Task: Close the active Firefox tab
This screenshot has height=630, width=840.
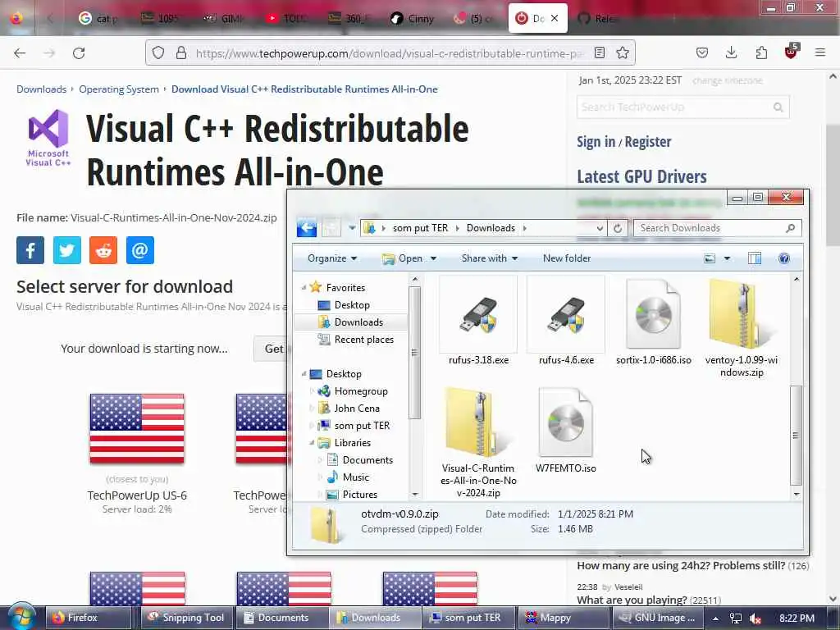Action: click(555, 18)
